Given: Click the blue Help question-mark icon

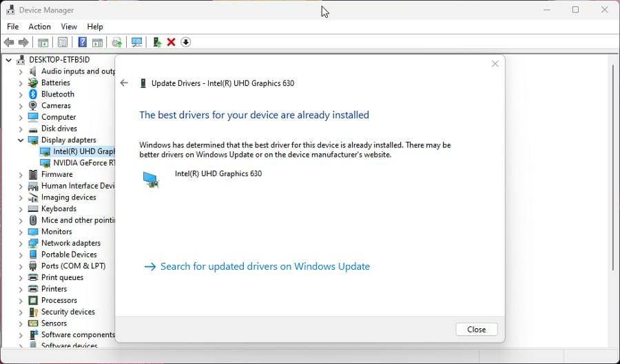Looking at the screenshot, I should tap(82, 42).
